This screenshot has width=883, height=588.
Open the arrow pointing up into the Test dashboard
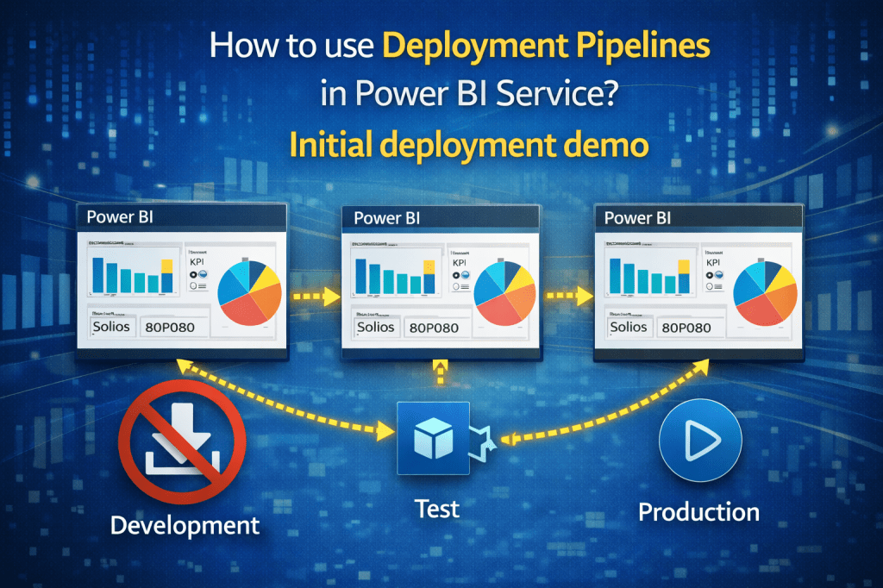438,372
